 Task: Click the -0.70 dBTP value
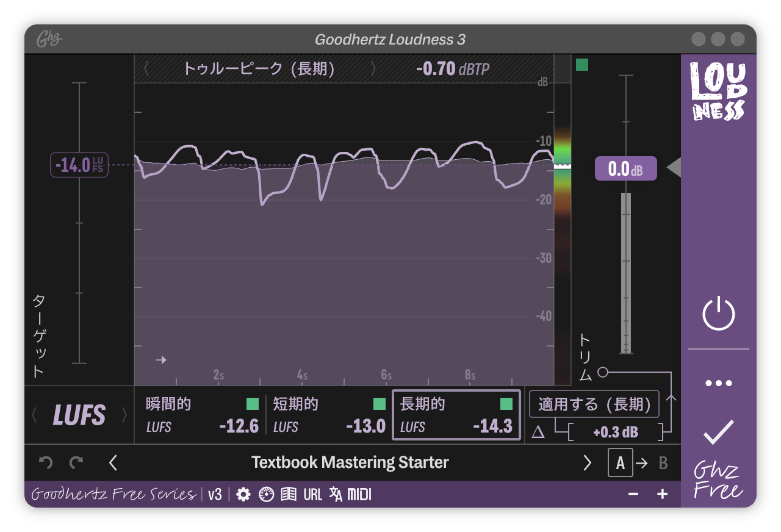(x=453, y=69)
